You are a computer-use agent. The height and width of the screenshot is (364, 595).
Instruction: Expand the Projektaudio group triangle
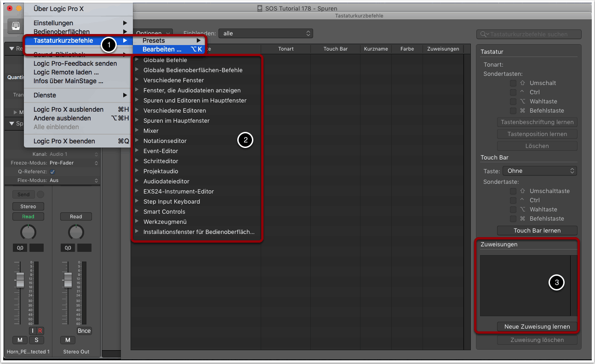[x=137, y=171]
